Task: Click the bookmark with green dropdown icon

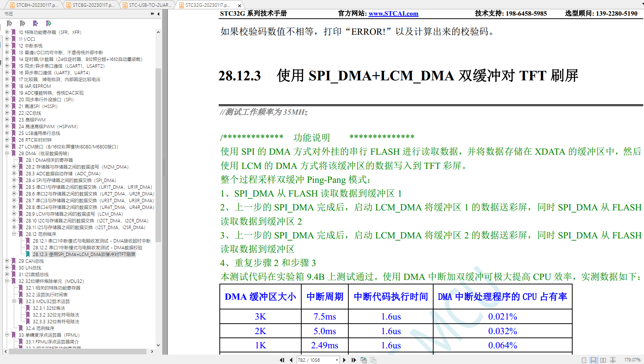Action: point(49,24)
